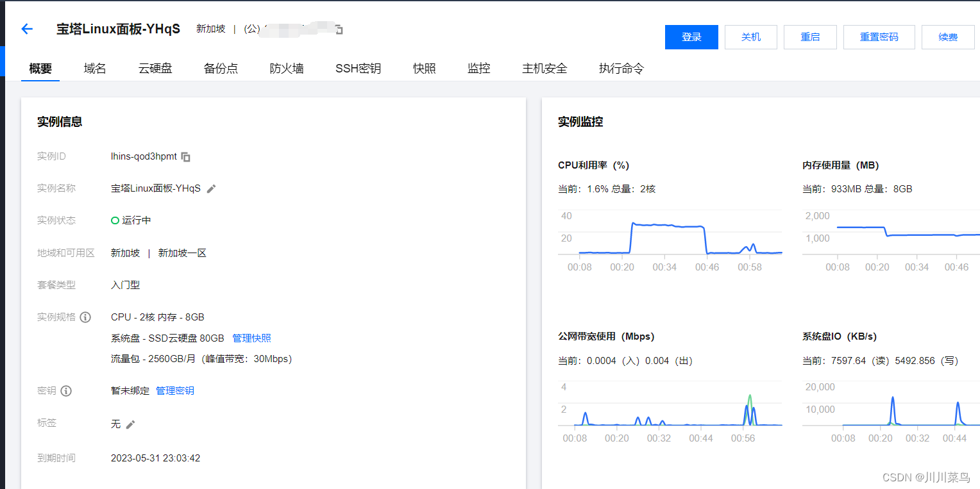Click the 入门型 package type value
Screen dimensions: 980x489
125,285
